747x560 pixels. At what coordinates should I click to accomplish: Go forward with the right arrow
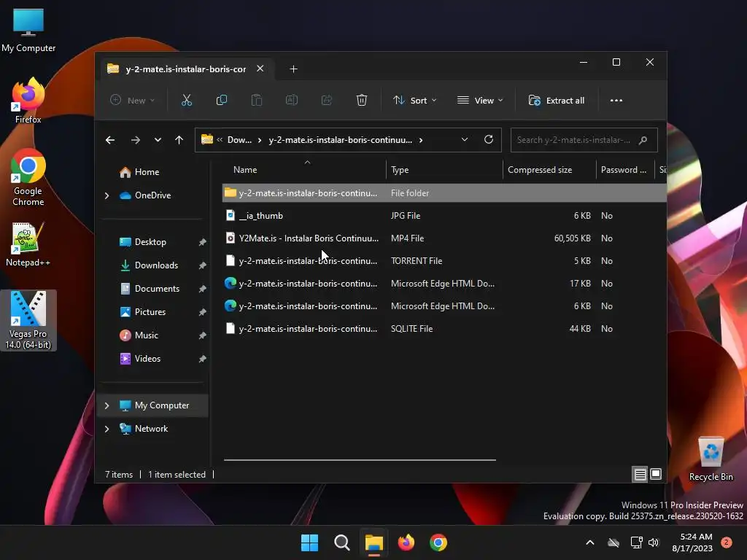pyautogui.click(x=135, y=140)
